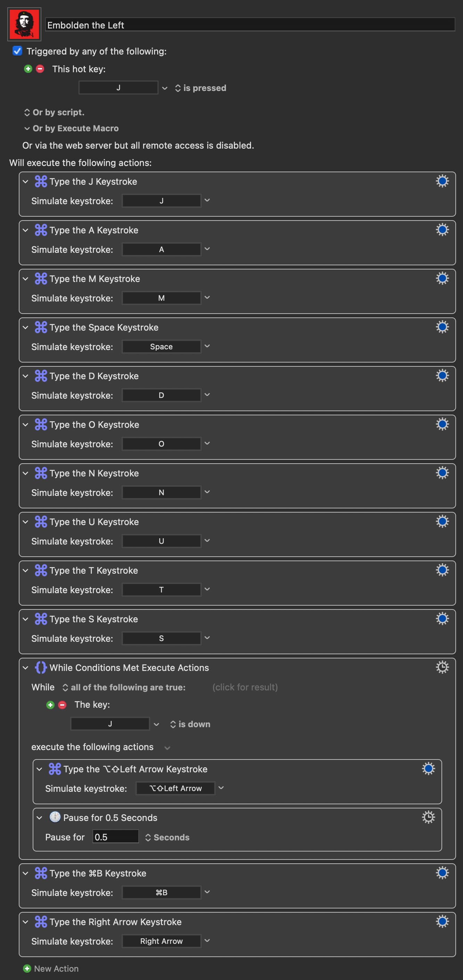
Task: Open gear menu of the While Conditions action
Action: point(442,667)
